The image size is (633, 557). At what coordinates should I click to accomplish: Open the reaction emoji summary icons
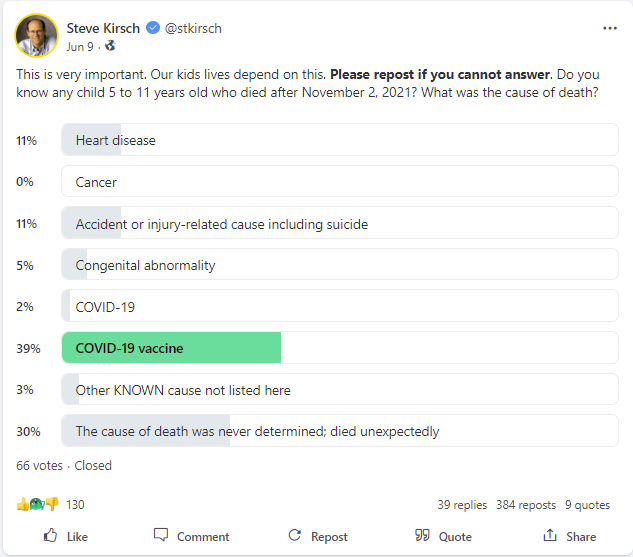(38, 504)
